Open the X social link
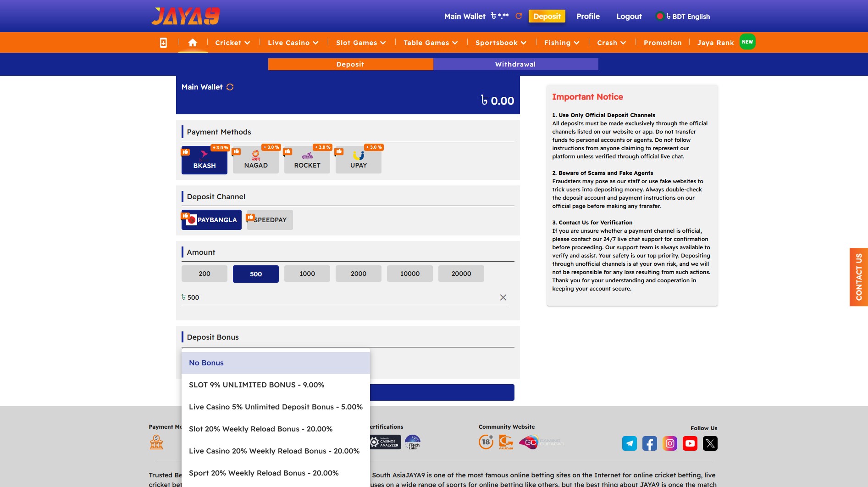Image resolution: width=868 pixels, height=487 pixels. click(x=710, y=443)
